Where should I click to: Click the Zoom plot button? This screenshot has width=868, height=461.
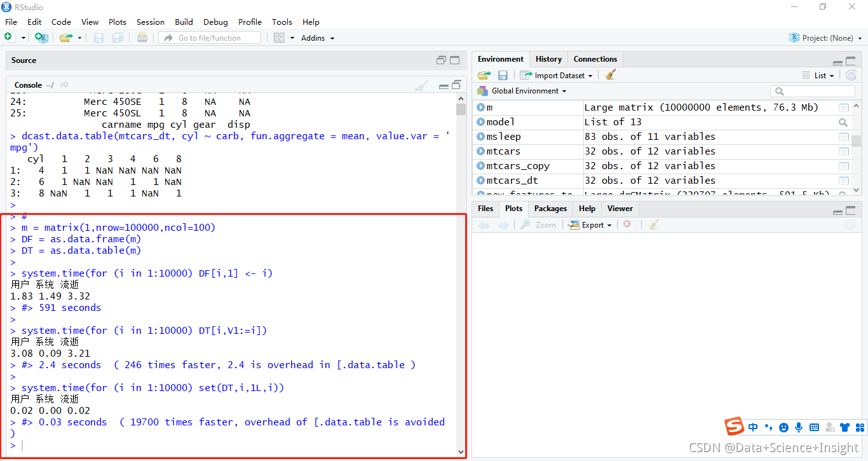tap(538, 224)
